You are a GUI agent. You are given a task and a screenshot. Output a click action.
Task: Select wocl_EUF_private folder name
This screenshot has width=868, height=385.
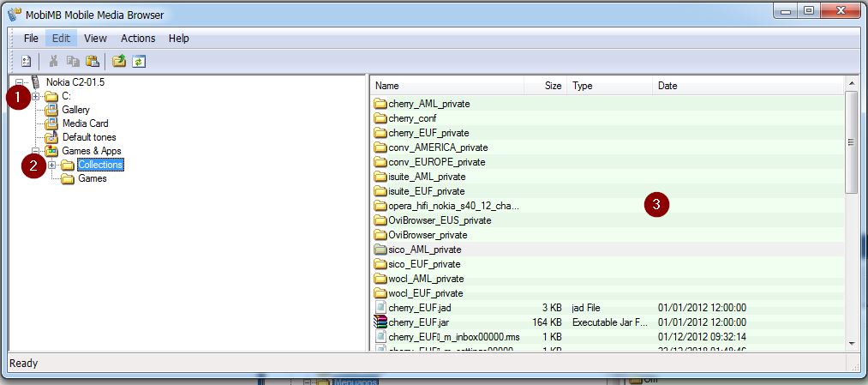[x=425, y=293]
